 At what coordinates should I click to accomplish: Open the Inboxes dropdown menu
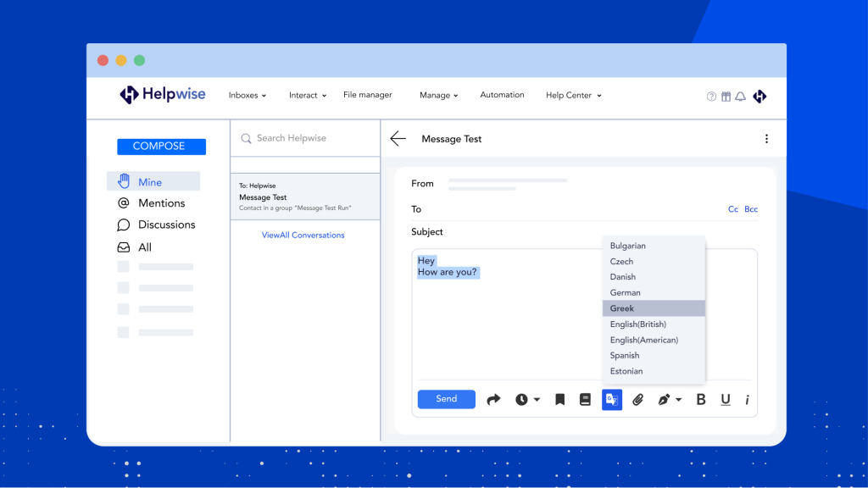pos(247,96)
